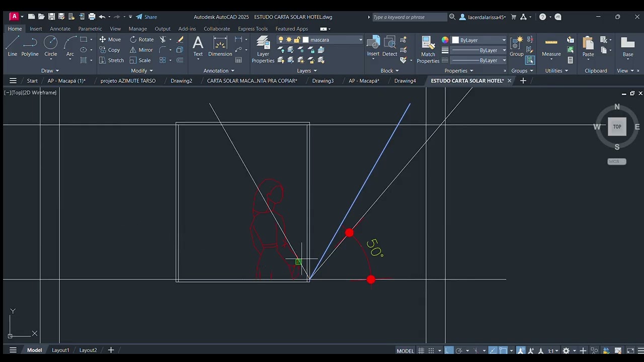Switch to projeto AZIMUTE TARSO tab
Viewport: 644px width, 362px height.
pyautogui.click(x=128, y=80)
